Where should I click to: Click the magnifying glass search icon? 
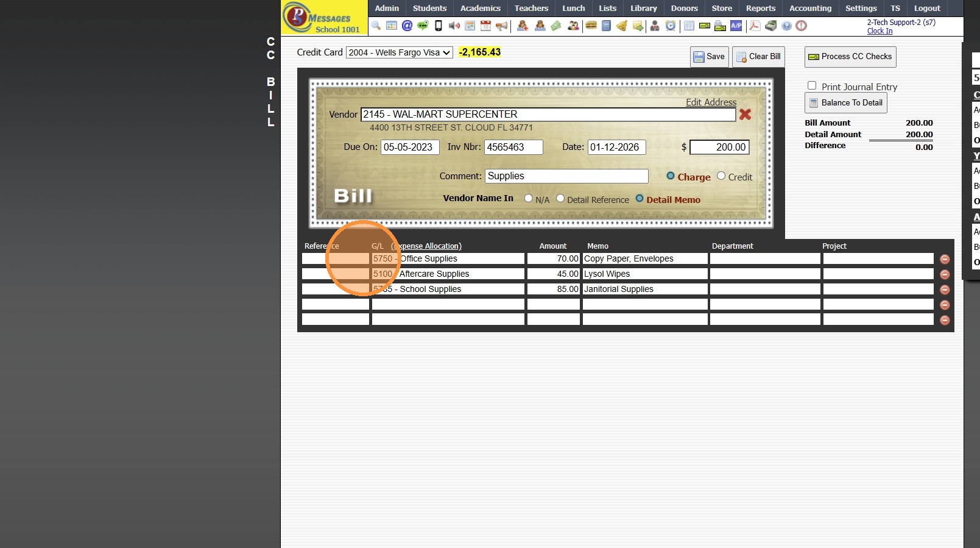376,26
